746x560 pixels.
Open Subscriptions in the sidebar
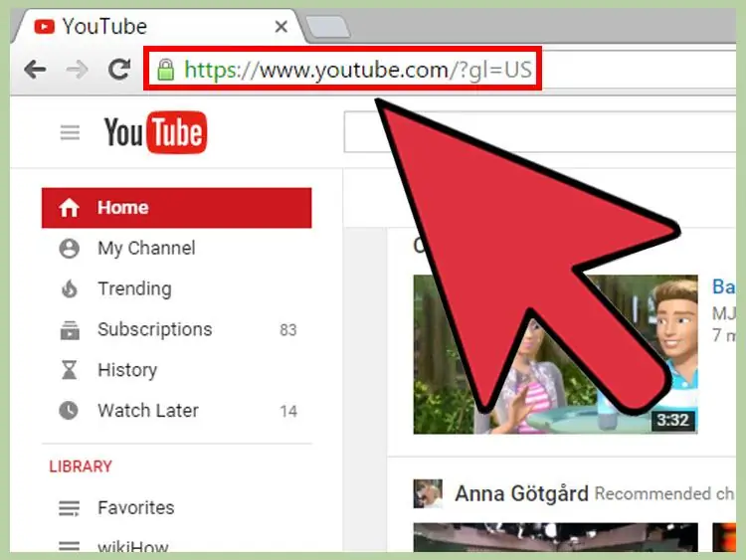click(176, 329)
